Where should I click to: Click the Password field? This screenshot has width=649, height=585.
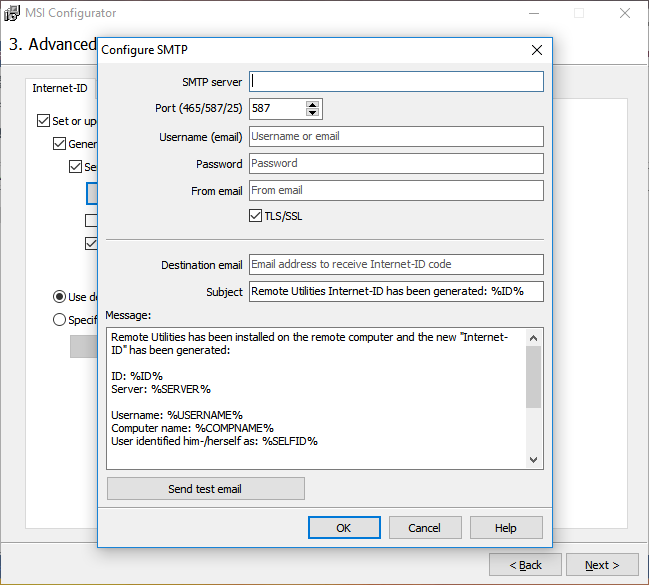[x=396, y=164]
